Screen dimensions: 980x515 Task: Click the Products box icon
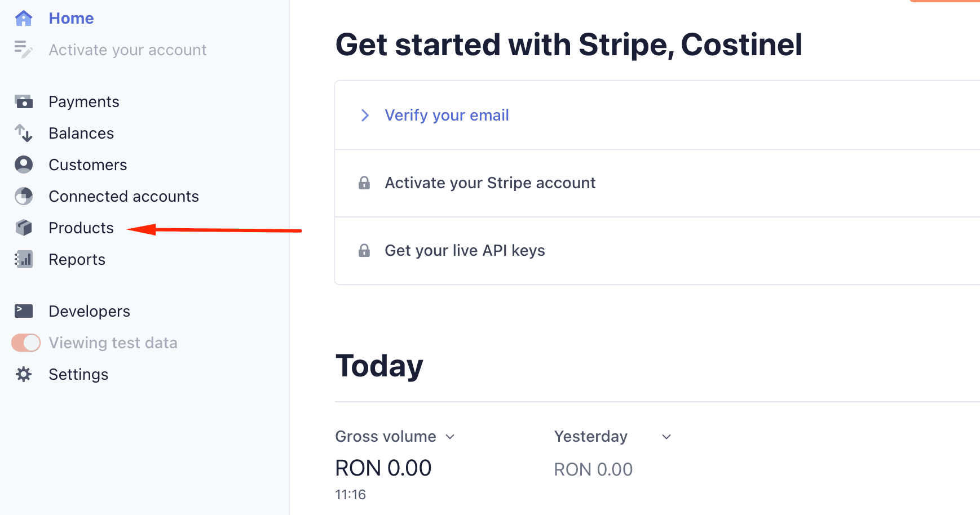point(24,228)
